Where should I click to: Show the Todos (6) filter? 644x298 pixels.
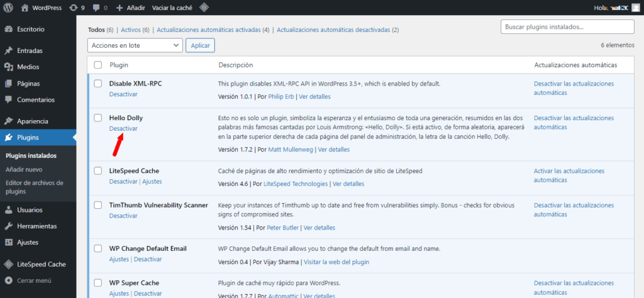point(101,30)
